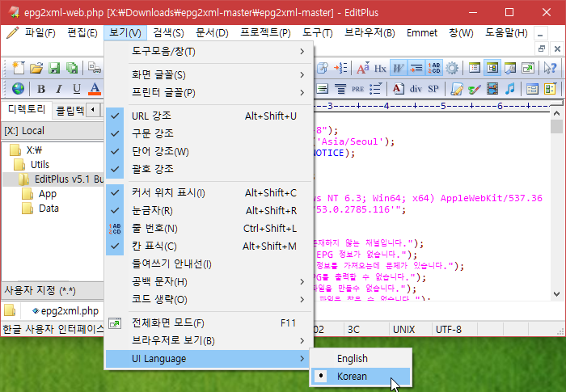Viewport: 566px width, 392px height.
Task: Click 전체화면 모드(F) menu item
Action: (209, 323)
